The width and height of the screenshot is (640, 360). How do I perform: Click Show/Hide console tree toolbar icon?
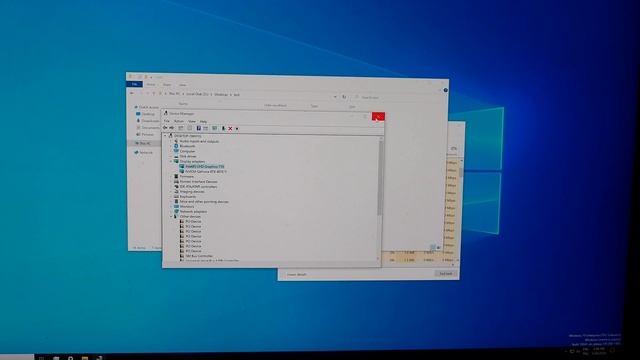(181, 128)
